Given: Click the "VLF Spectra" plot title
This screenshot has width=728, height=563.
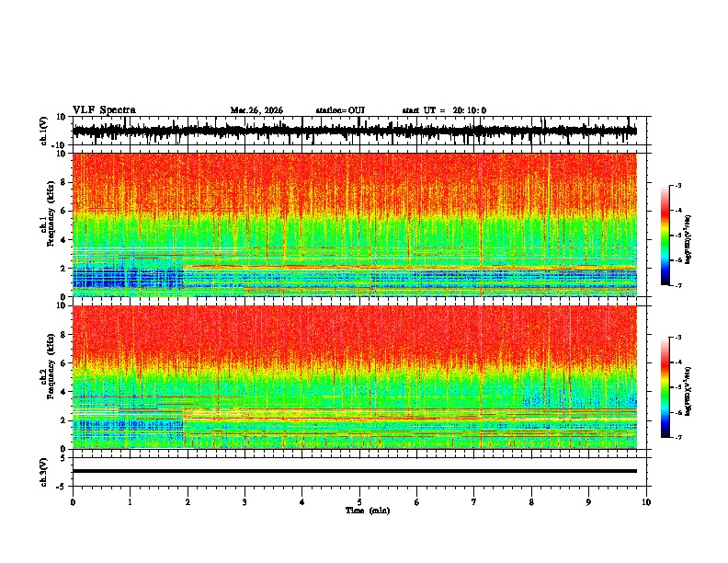Looking at the screenshot, I should tap(104, 110).
